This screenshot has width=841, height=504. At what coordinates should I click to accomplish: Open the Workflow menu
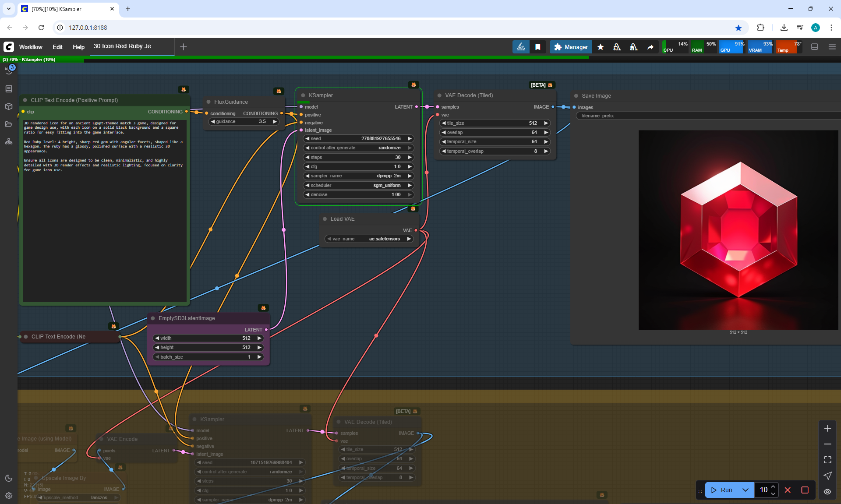click(31, 47)
